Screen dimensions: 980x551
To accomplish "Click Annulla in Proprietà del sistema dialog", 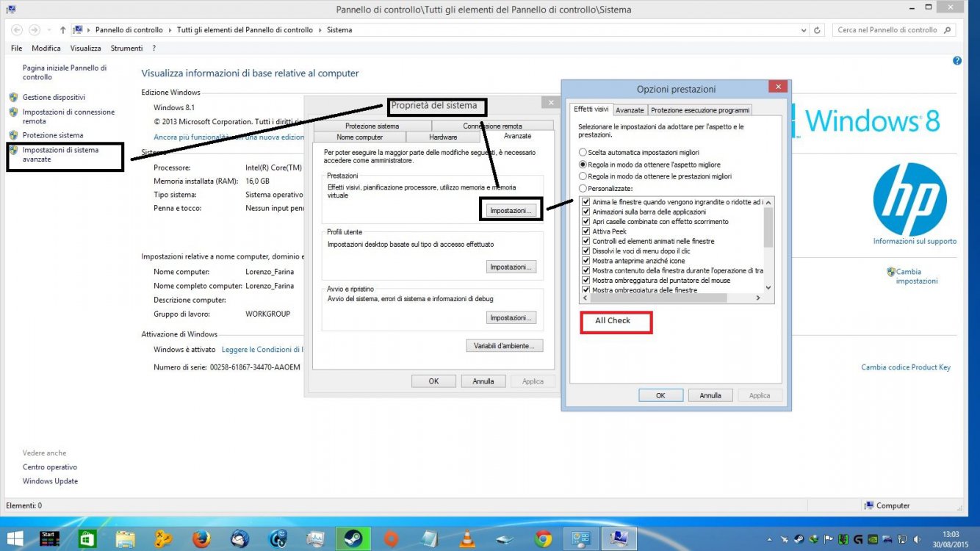I will 483,381.
